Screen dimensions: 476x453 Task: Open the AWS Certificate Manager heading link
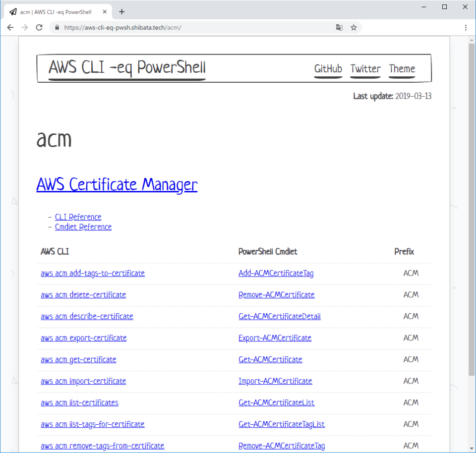(117, 184)
